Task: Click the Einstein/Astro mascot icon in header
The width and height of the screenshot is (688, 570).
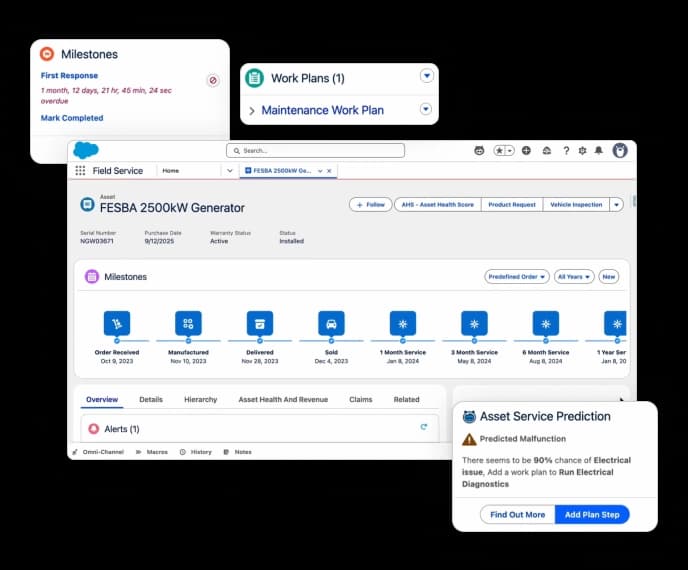Action: (x=479, y=151)
